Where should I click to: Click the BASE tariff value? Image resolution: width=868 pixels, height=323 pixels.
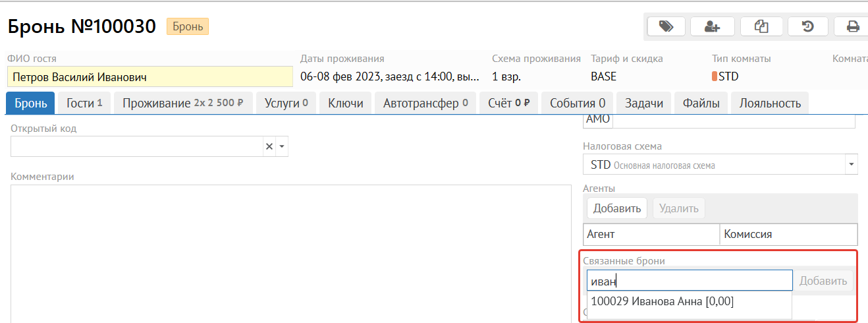pos(604,76)
